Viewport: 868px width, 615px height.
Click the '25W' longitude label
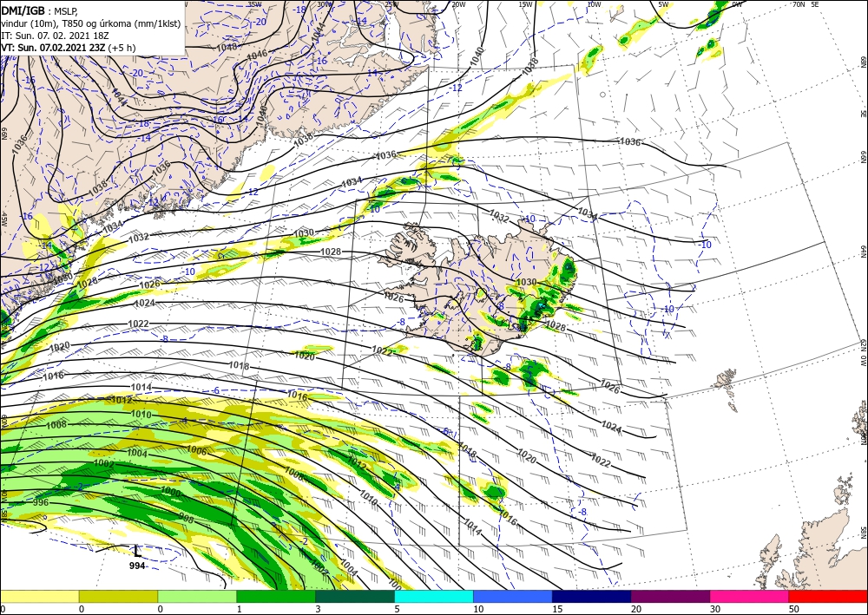391,4
